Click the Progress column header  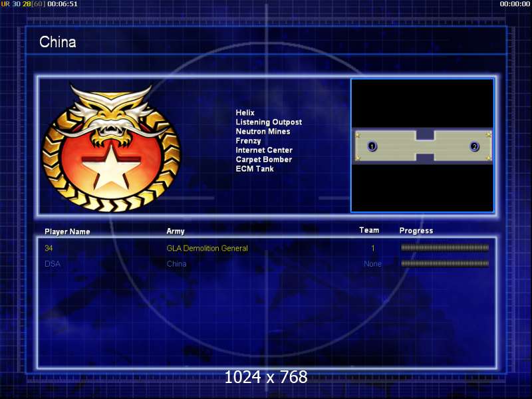[x=416, y=231]
